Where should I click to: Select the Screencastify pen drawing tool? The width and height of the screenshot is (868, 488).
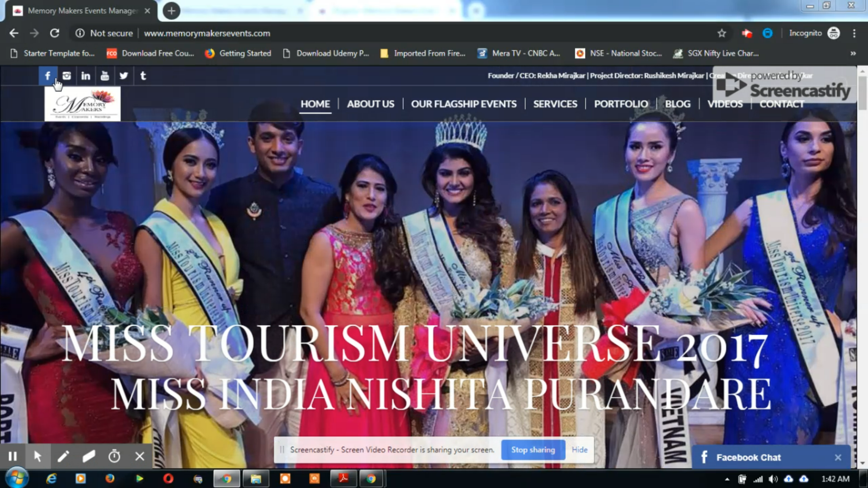pos(63,456)
